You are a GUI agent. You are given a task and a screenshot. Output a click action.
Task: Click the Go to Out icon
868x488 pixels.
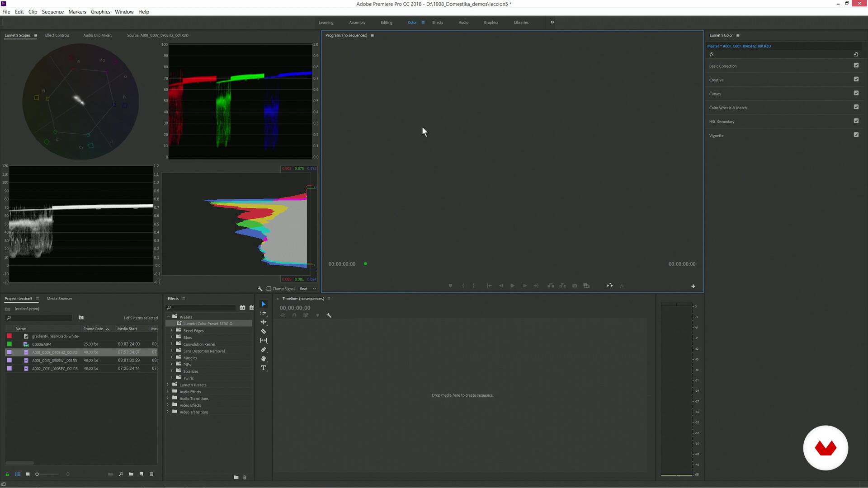tap(536, 286)
